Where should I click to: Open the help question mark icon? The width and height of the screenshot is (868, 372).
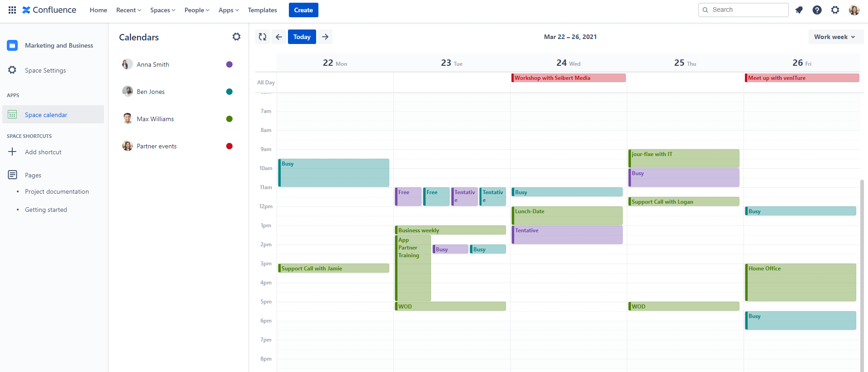tap(817, 10)
